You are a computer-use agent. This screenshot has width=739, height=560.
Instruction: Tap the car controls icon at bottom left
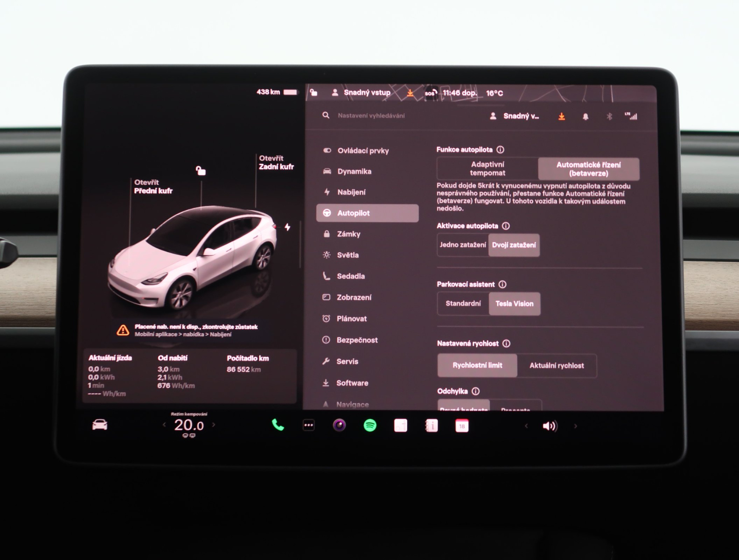[100, 425]
